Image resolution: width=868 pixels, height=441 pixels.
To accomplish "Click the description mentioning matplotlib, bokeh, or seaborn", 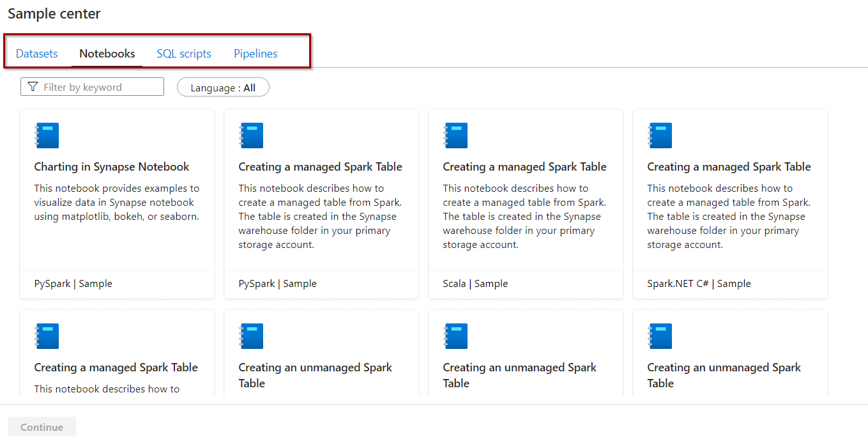I will click(117, 203).
